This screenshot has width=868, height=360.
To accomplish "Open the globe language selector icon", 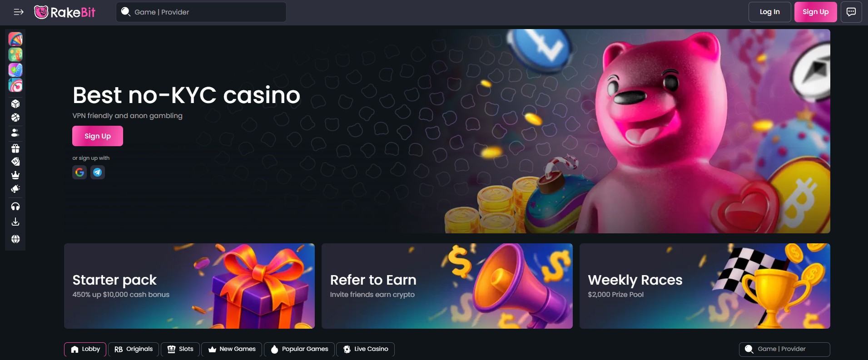I will [x=15, y=239].
